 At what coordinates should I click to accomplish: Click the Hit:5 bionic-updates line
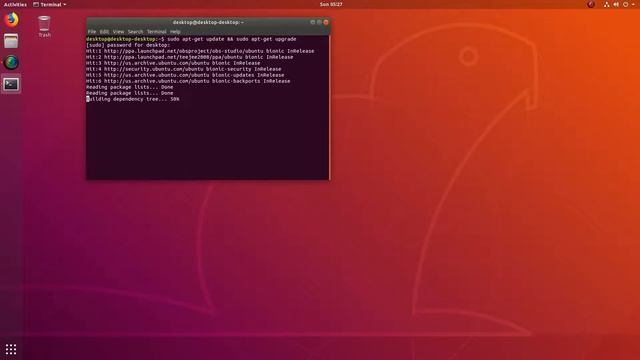pyautogui.click(x=185, y=75)
